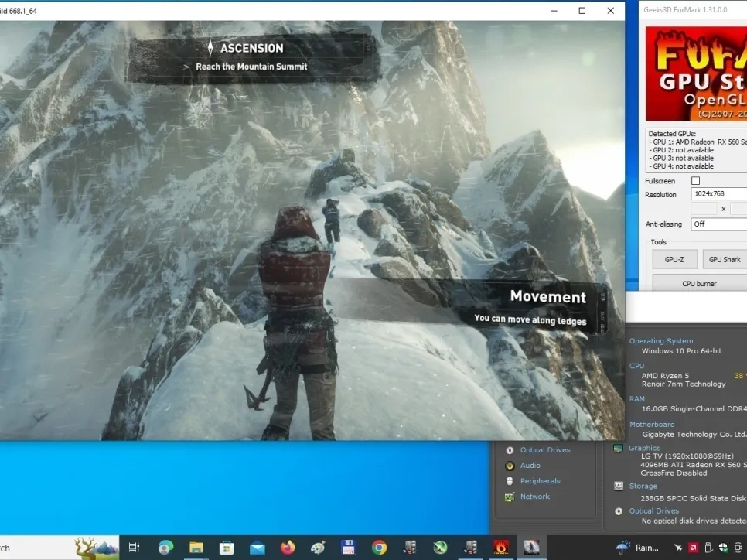
Task: Click the 'Renoir 7nm Technology' text
Action: click(x=684, y=384)
